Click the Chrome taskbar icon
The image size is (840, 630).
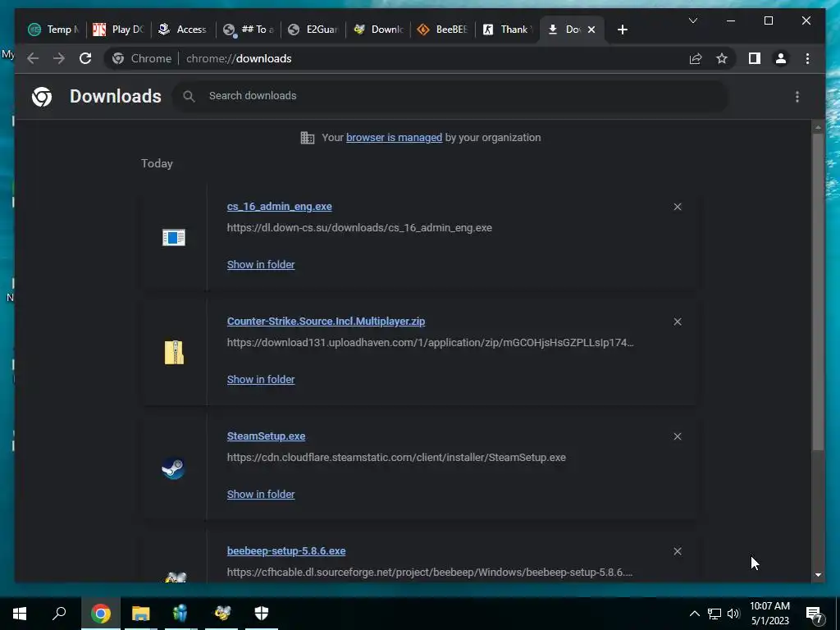coord(101,614)
